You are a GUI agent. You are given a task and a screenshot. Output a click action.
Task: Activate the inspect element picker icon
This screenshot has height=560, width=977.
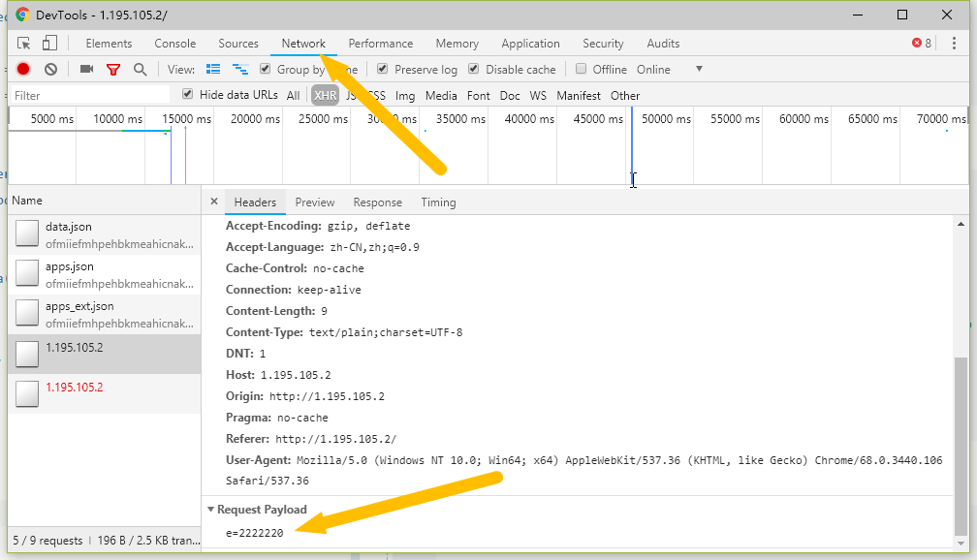coord(23,43)
